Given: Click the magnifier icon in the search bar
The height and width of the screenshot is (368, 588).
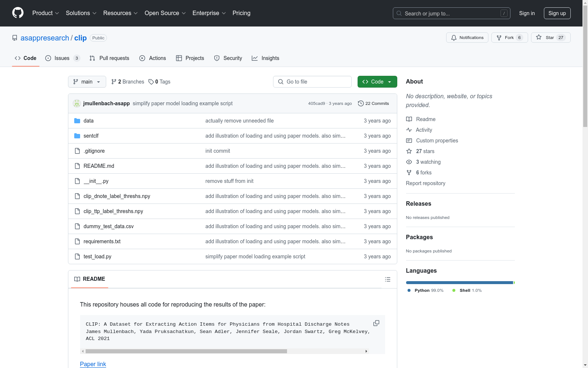Looking at the screenshot, I should pyautogui.click(x=399, y=13).
